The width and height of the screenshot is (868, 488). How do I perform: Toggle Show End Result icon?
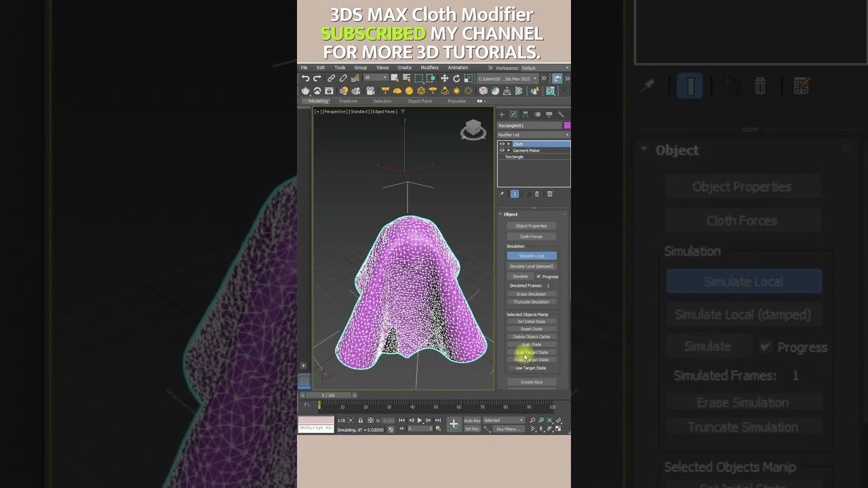[x=515, y=194]
